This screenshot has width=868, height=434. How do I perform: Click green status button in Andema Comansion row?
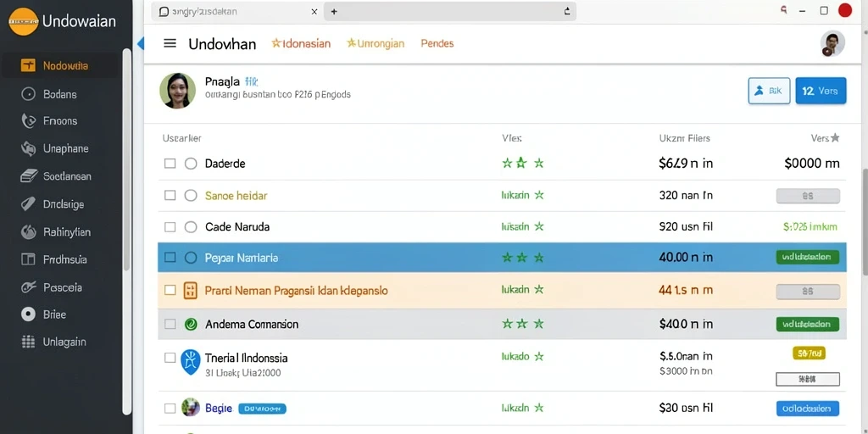point(808,325)
